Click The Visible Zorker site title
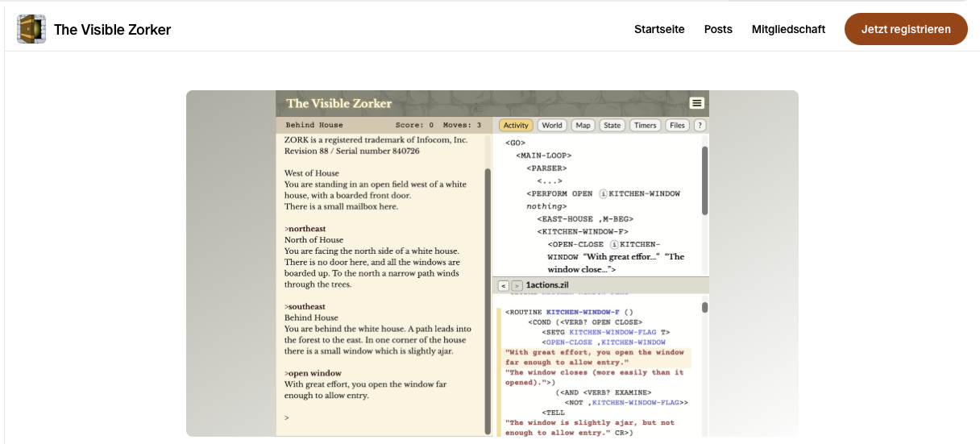This screenshot has height=444, width=980. click(112, 30)
